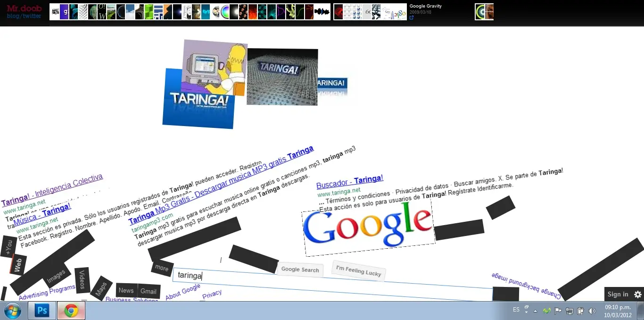The image size is (644, 320).
Task: Open the battery power plug tray icon
Action: point(581,311)
